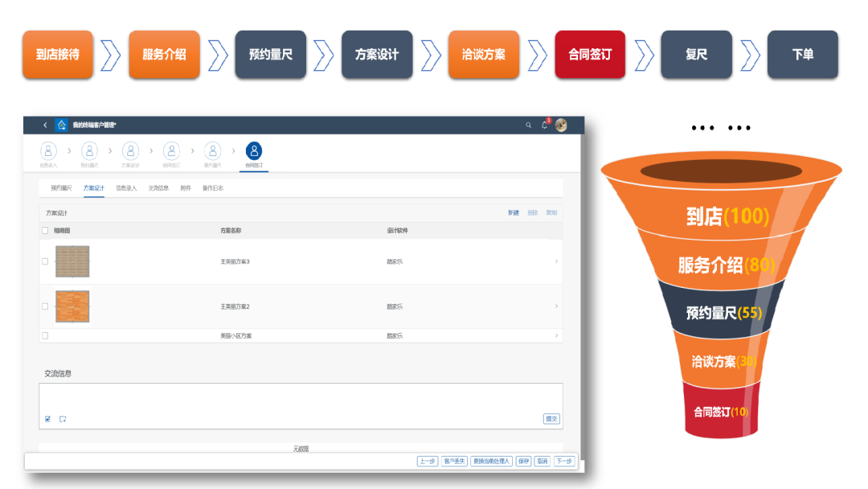Tick the checkbox for row 王美丽方案2

(x=45, y=306)
